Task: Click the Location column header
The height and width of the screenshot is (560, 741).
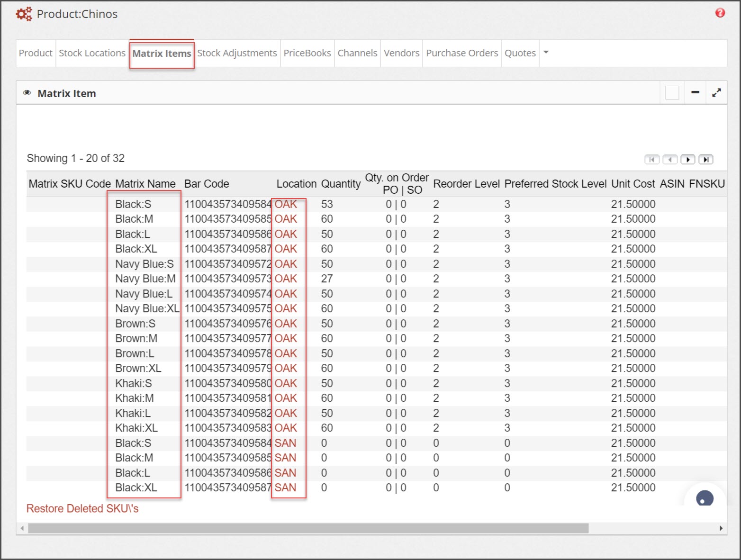Action: point(297,184)
